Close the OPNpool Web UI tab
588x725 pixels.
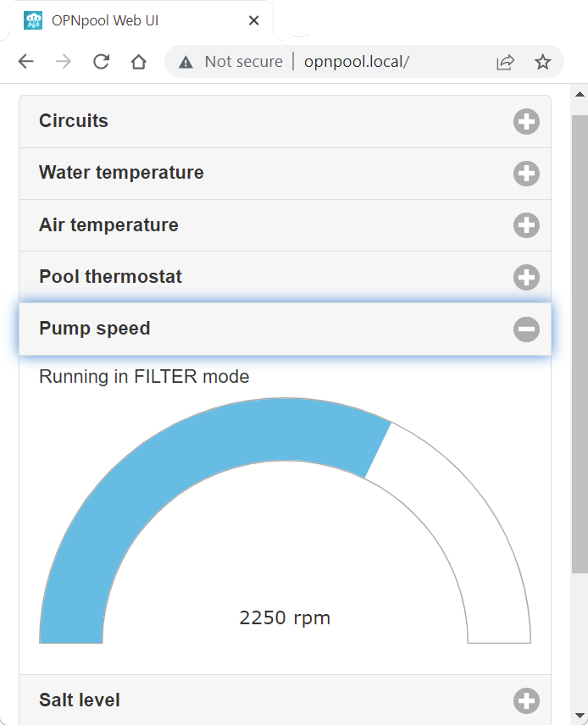click(x=253, y=20)
